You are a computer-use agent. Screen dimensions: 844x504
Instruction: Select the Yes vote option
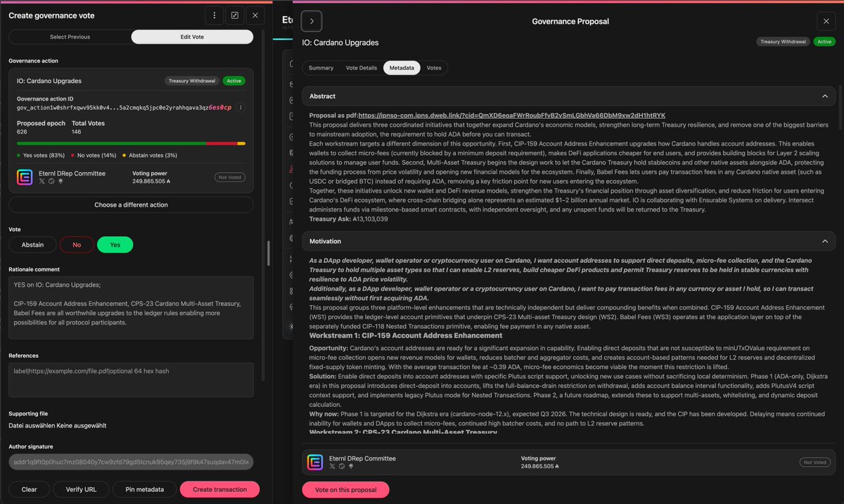pyautogui.click(x=115, y=245)
